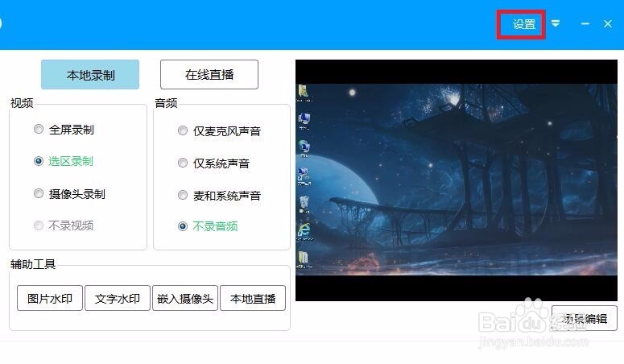Click the 文字水印 button
The height and width of the screenshot is (364, 624).
click(118, 298)
